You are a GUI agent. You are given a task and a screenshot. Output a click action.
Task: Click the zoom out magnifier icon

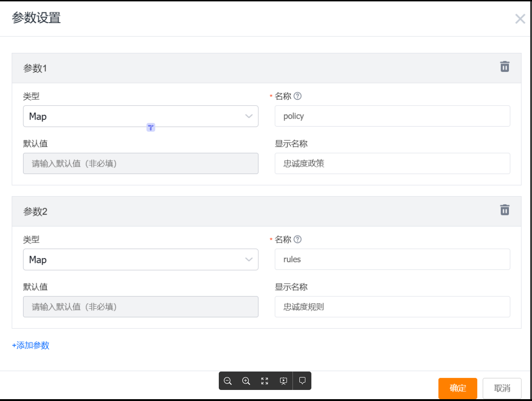pos(228,381)
